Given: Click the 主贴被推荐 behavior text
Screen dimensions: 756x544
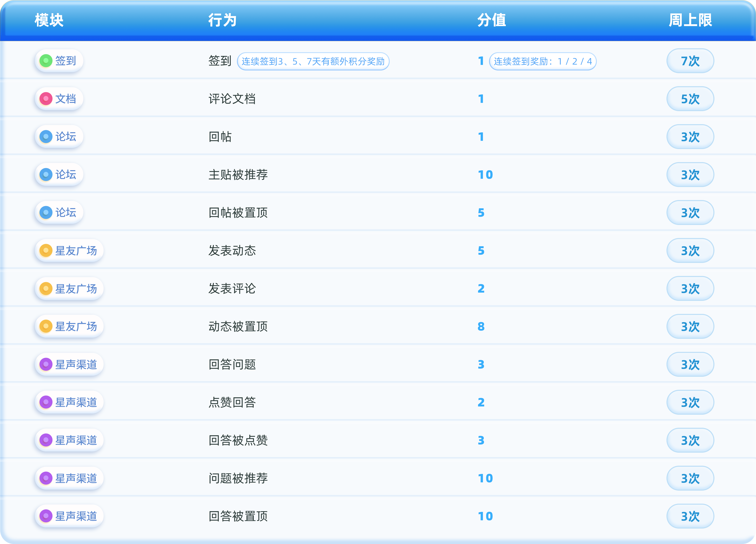Looking at the screenshot, I should pos(238,175).
